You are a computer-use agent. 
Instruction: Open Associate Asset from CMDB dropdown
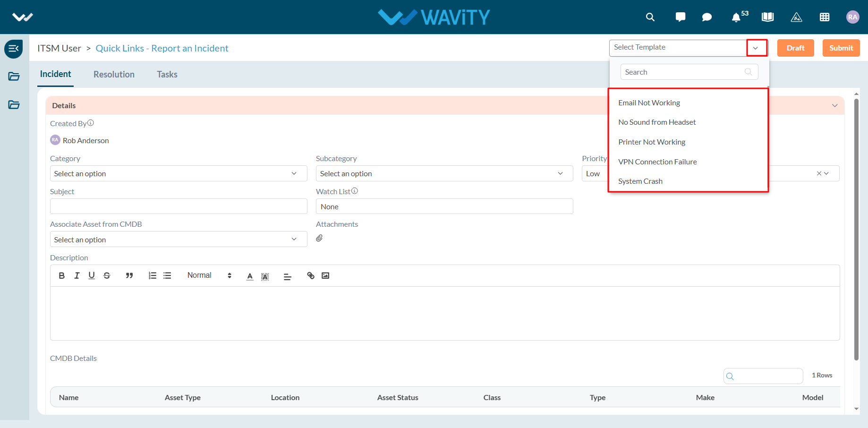tap(179, 239)
